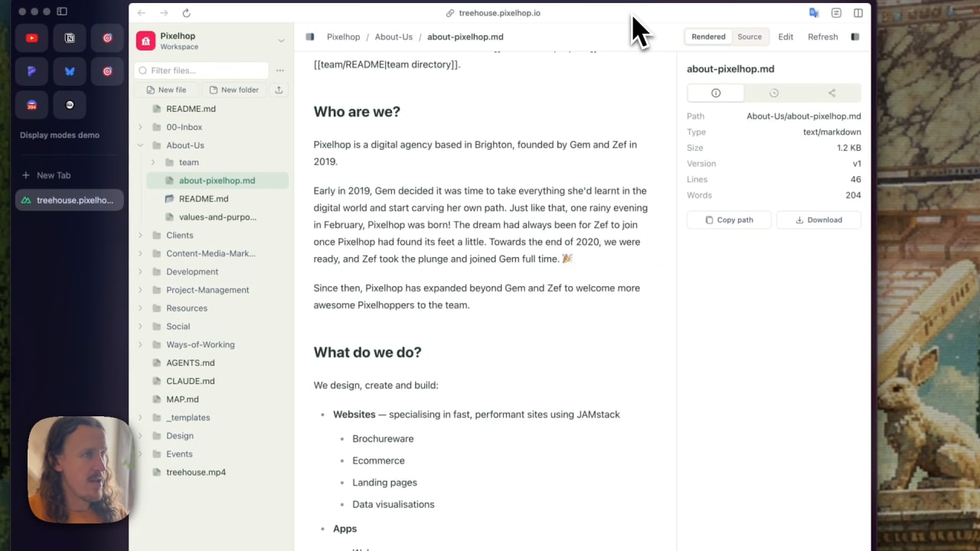Screen dimensions: 980x551
Task: Click the About-Us breadcrumb
Action: click(394, 37)
